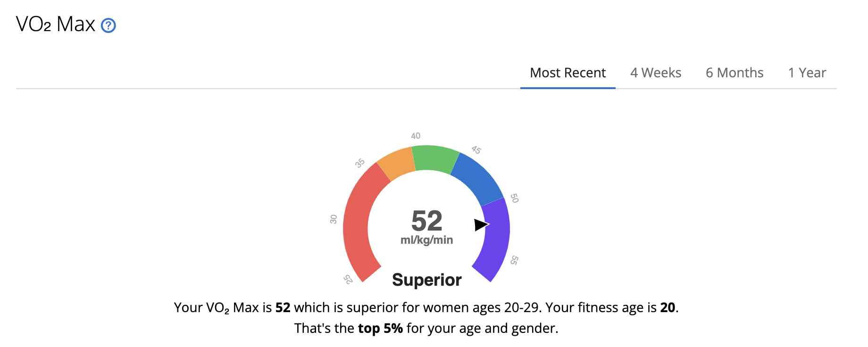Viewport: 868px width, 347px height.
Task: Click the 40 gauge tick label
Action: point(416,136)
